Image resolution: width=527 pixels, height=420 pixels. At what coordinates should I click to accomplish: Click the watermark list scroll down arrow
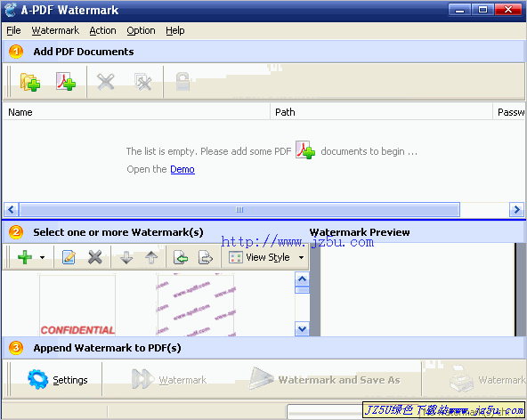click(x=302, y=329)
